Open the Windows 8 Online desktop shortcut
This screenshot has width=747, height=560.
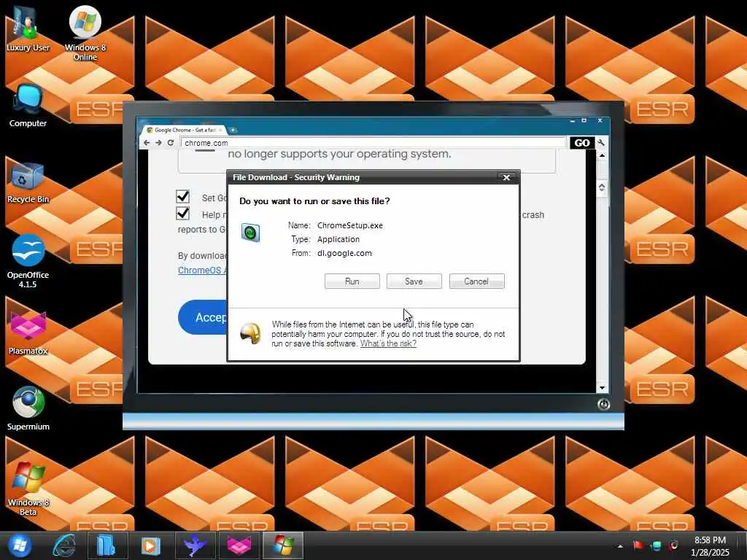pyautogui.click(x=85, y=32)
